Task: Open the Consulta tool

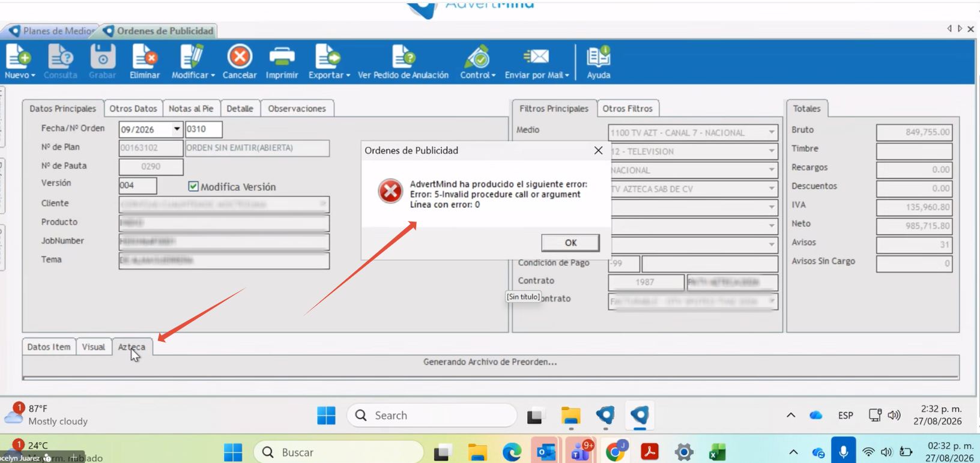Action: pyautogui.click(x=60, y=62)
